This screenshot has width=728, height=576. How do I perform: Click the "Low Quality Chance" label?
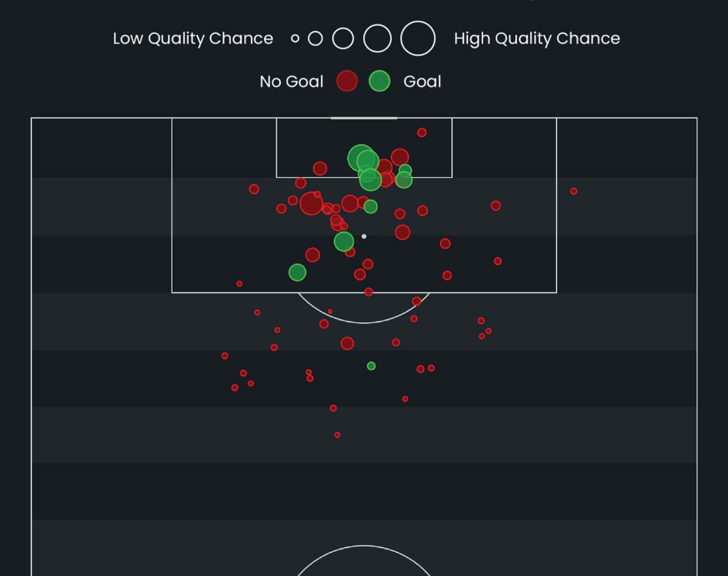pyautogui.click(x=193, y=39)
